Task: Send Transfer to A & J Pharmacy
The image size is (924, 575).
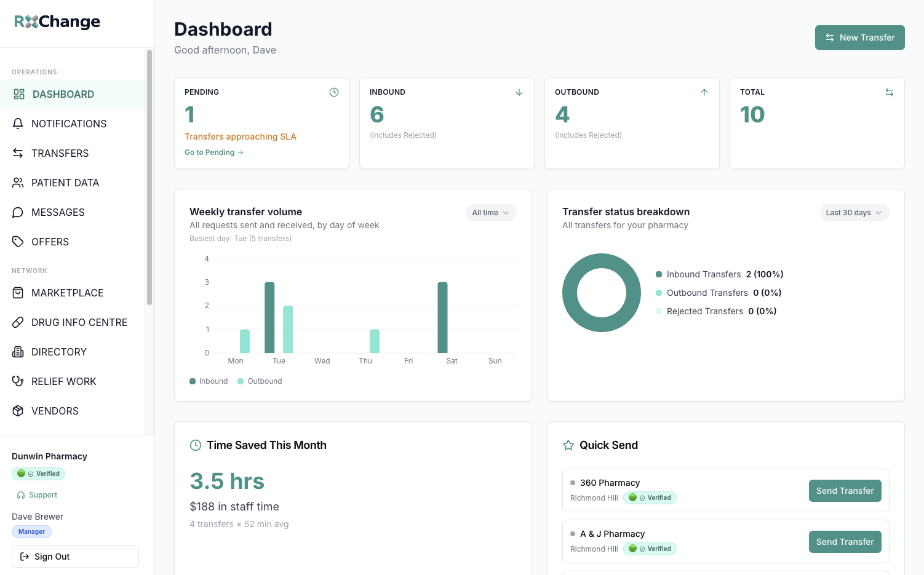Action: 845,542
